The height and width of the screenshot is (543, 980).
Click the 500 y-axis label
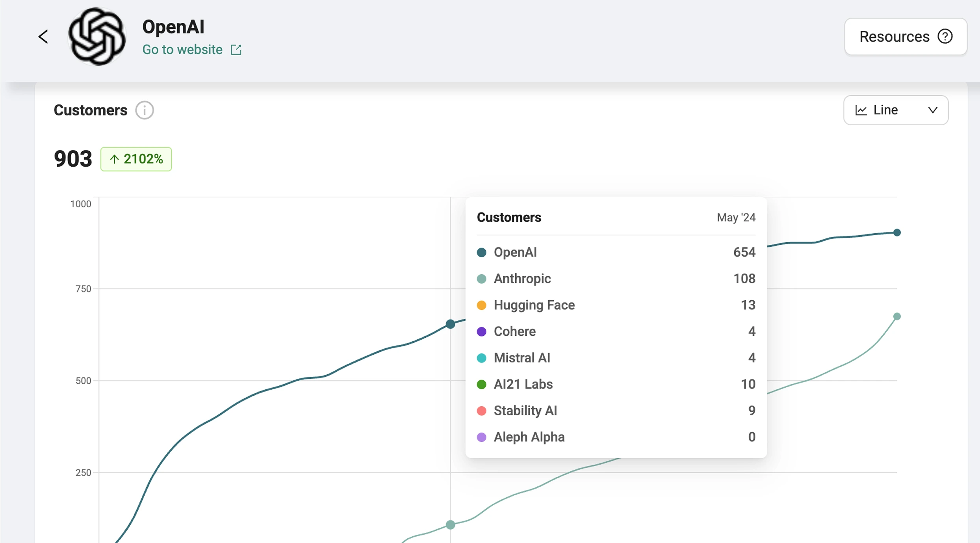click(x=83, y=381)
